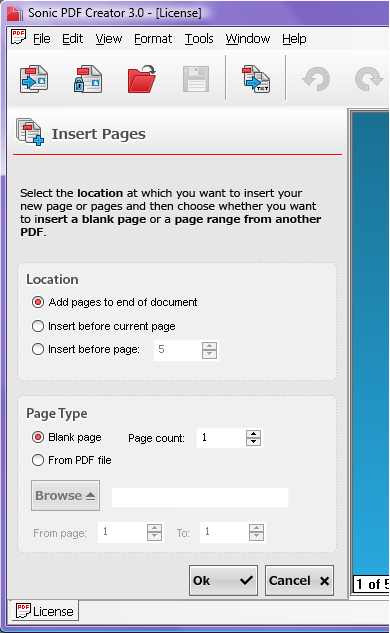The height and width of the screenshot is (633, 390).
Task: Click the page indicator showing 1 of 5
Action: click(372, 584)
